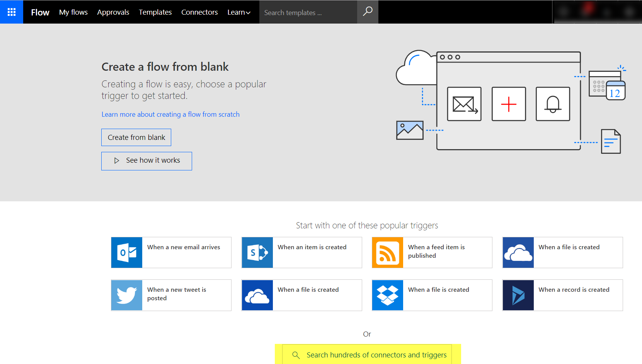The width and height of the screenshot is (642, 364).
Task: Expand the Learn dropdown menu
Action: 239,12
